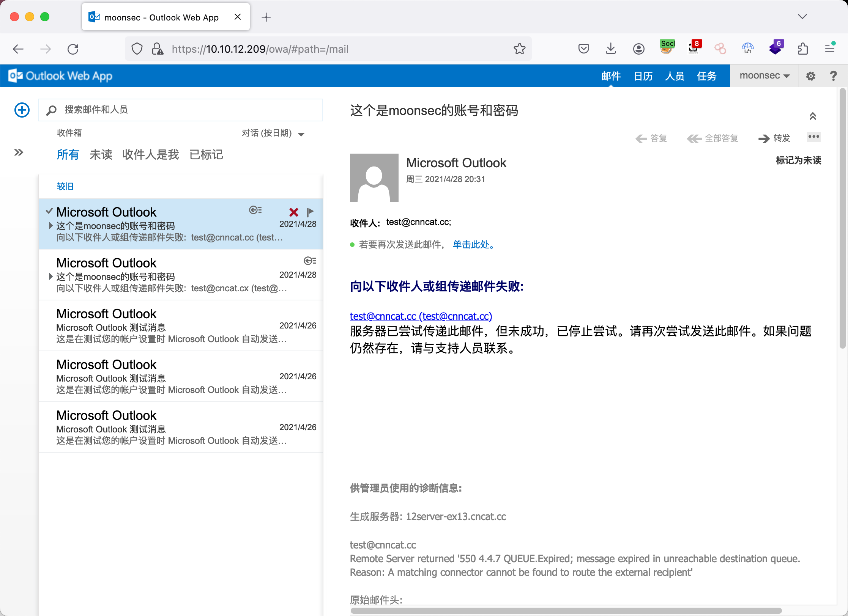The width and height of the screenshot is (848, 616).
Task: Bookmark the page with star icon
Action: click(519, 49)
